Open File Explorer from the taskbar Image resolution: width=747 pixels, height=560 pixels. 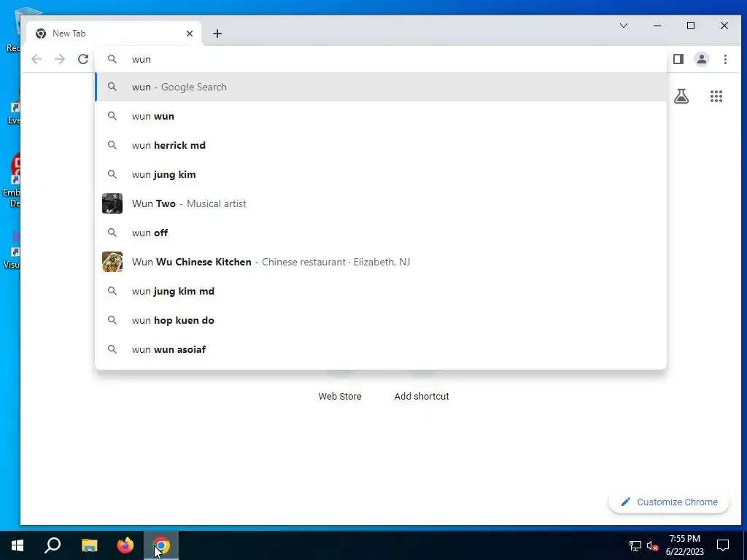click(x=89, y=545)
